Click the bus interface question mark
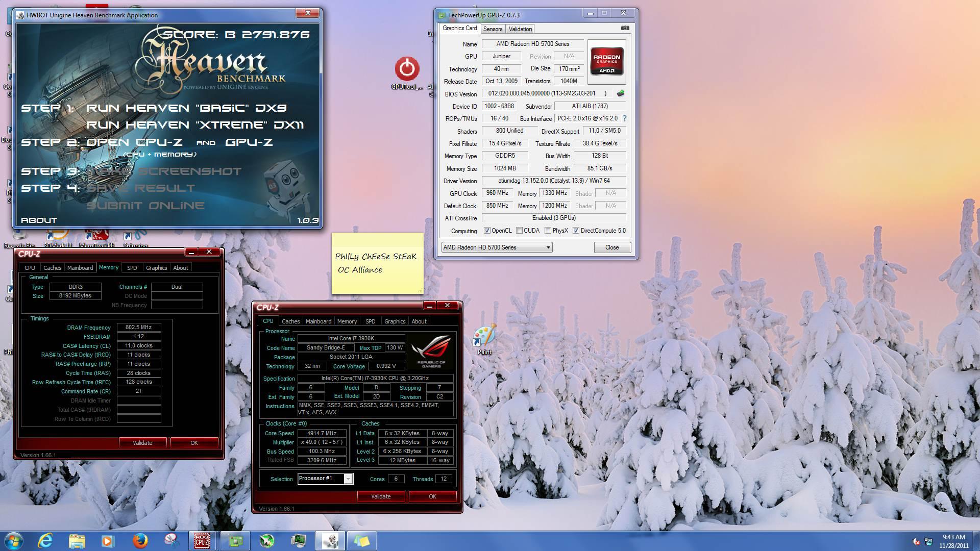The width and height of the screenshot is (980, 551). (x=624, y=118)
